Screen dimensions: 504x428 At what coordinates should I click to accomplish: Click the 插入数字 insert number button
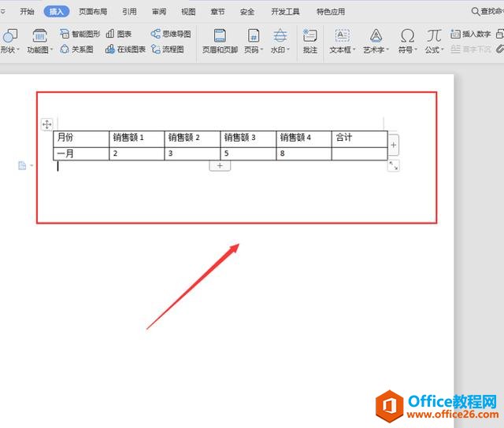pos(471,34)
